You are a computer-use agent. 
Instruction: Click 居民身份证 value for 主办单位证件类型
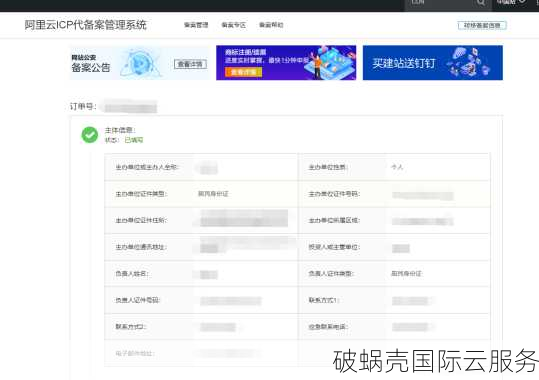(x=213, y=194)
